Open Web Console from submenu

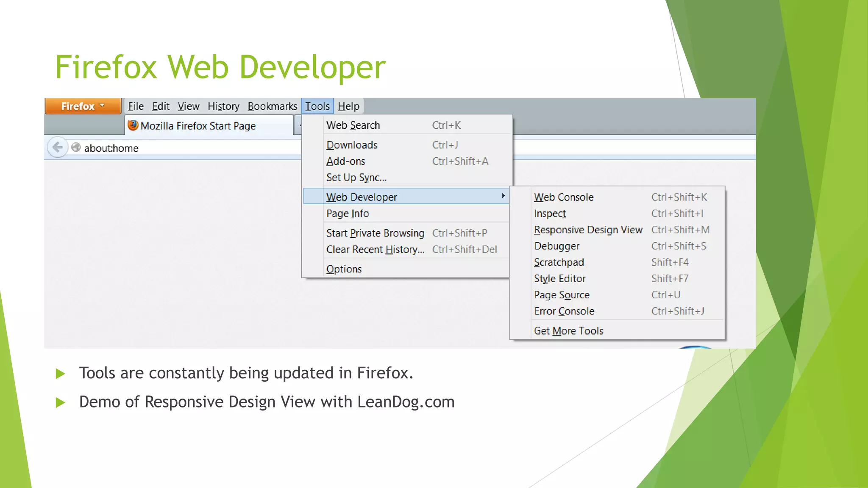pos(617,197)
